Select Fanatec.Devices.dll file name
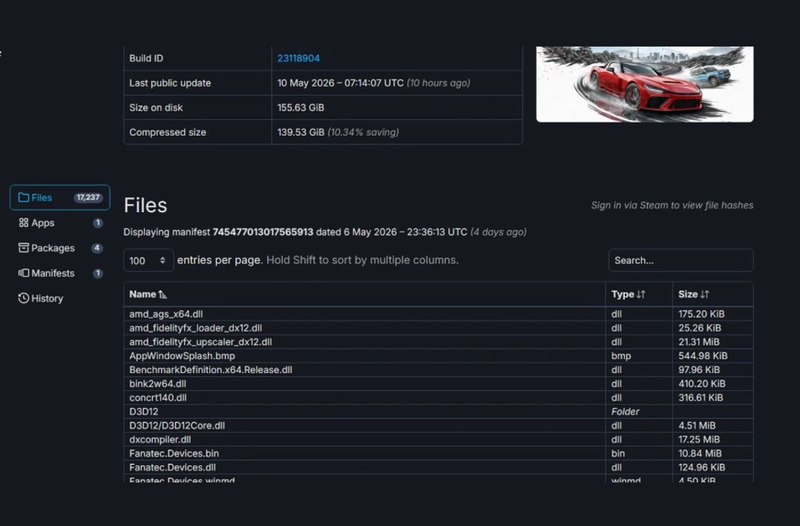This screenshot has width=800, height=526. (172, 467)
